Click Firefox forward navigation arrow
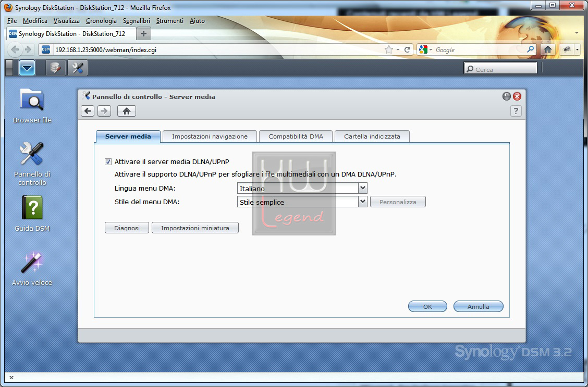Viewport: 588px width, 387px height. (28, 49)
